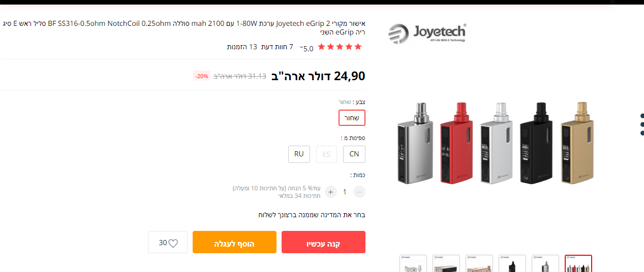Click the -20% discount badge
The height and width of the screenshot is (272, 644).
pyautogui.click(x=202, y=76)
